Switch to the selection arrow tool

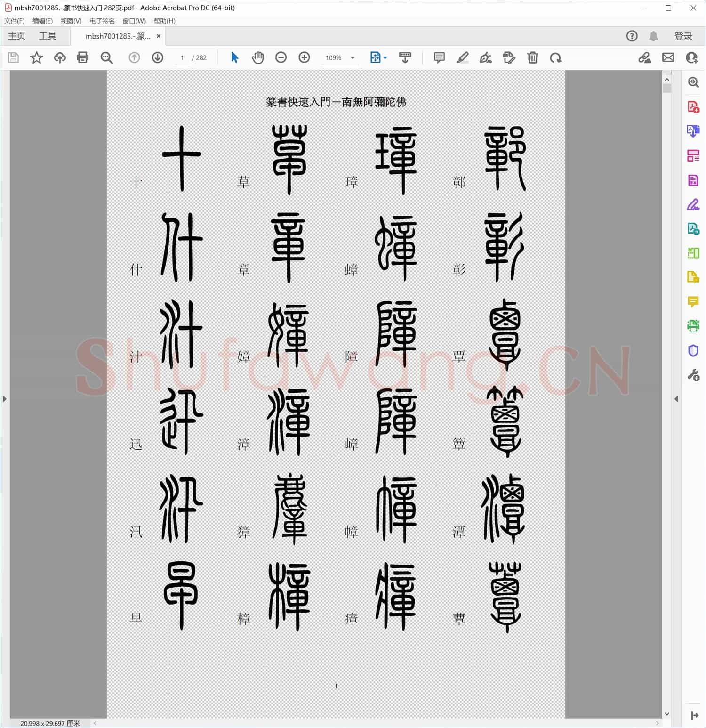tap(234, 57)
